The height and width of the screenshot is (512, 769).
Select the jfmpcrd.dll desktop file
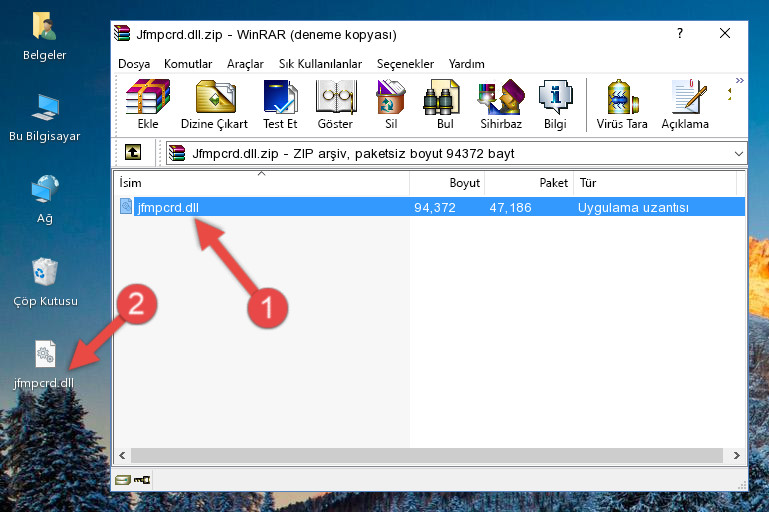click(44, 365)
